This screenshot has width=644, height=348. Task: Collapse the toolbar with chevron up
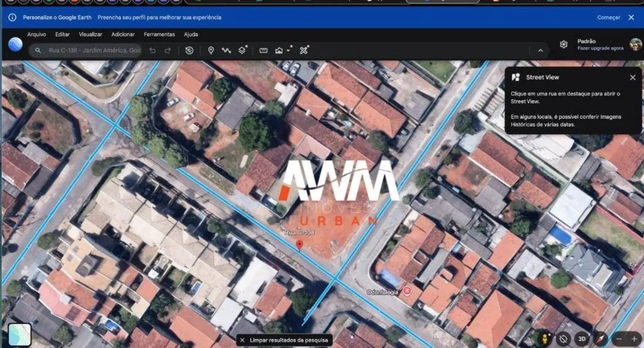pyautogui.click(x=540, y=50)
